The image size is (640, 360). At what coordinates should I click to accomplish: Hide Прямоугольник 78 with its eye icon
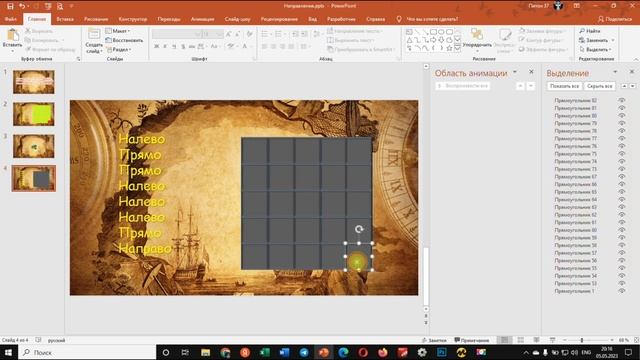point(622,131)
